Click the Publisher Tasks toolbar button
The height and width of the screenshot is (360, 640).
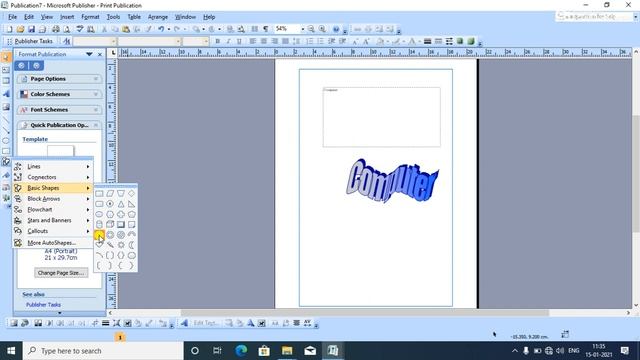[x=29, y=41]
